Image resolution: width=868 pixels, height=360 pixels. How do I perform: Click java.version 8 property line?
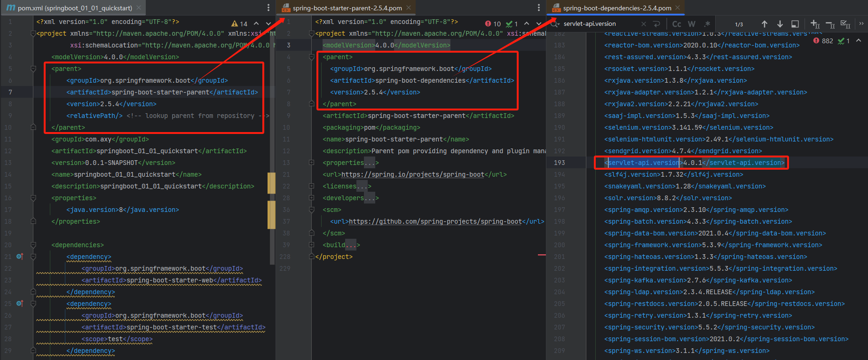123,210
